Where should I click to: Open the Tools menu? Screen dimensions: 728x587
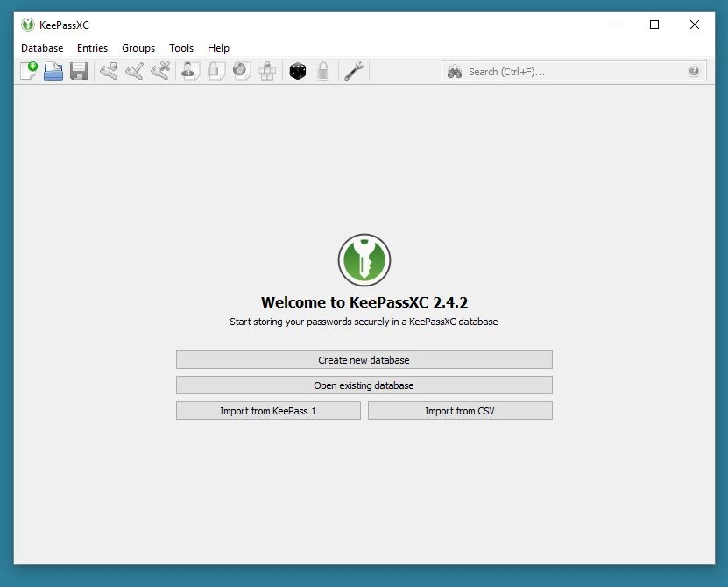pos(181,48)
